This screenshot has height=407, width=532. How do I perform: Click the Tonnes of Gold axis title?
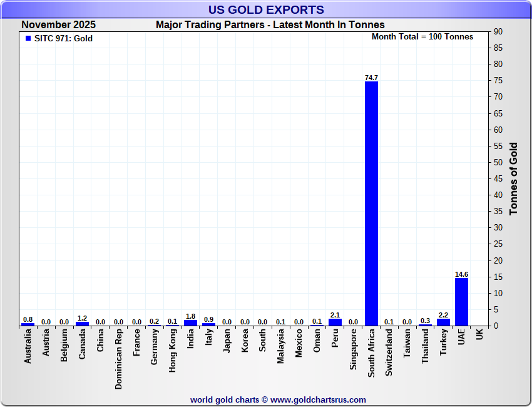click(513, 178)
